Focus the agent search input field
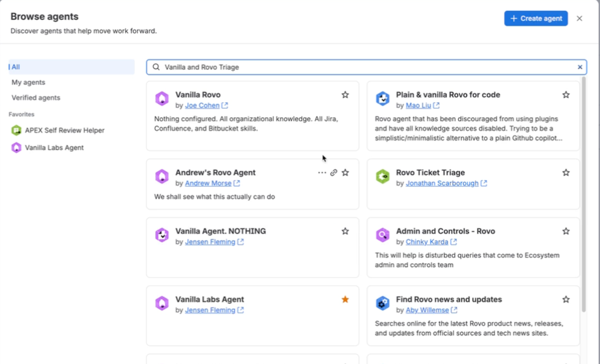This screenshot has height=364, width=600. (x=366, y=67)
